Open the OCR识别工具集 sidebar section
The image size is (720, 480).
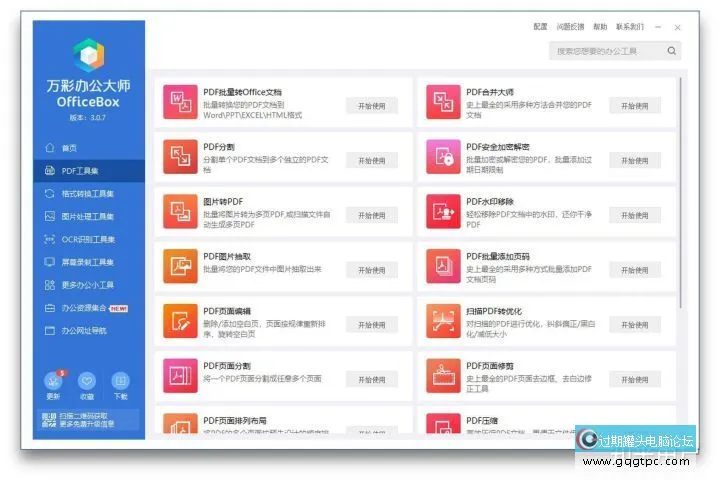[x=87, y=239]
